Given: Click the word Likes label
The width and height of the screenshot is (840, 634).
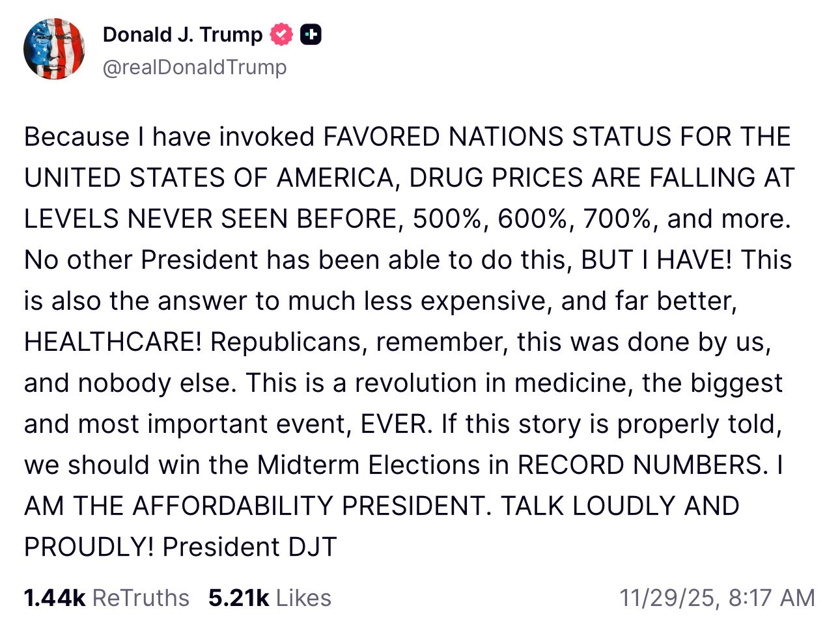Looking at the screenshot, I should (x=303, y=598).
